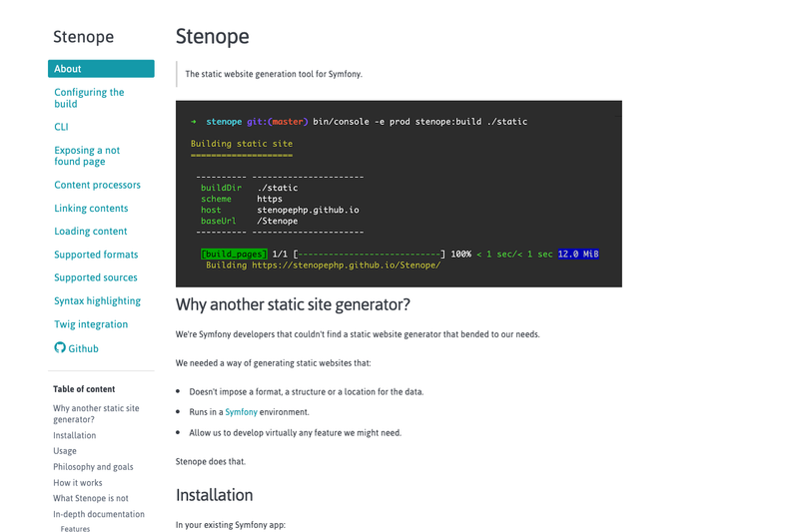Image resolution: width=799 pixels, height=532 pixels.
Task: Jump to Why another static site generator? section
Action: pos(96,414)
